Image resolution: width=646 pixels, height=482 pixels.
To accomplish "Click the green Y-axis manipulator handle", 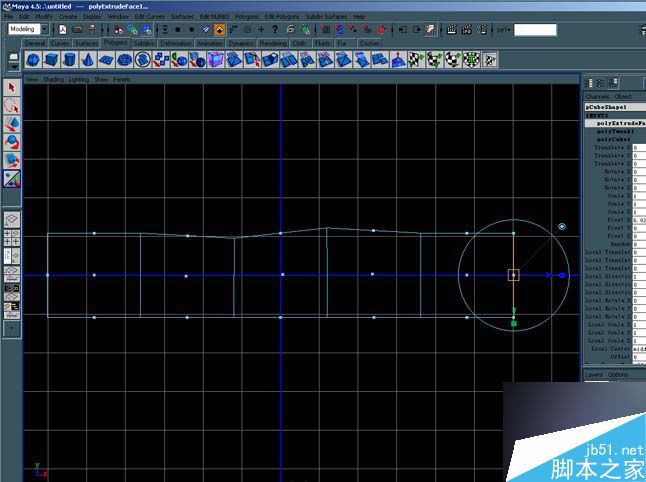I will (x=514, y=324).
